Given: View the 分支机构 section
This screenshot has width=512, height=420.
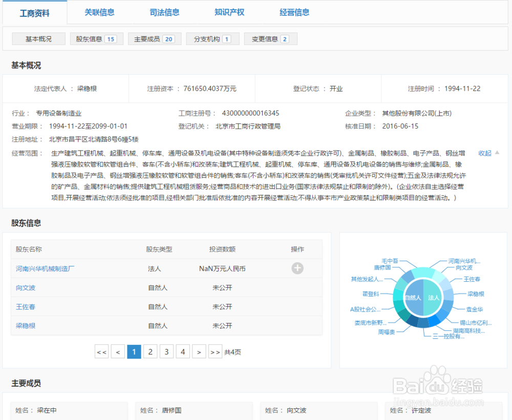Looking at the screenshot, I should pyautogui.click(x=212, y=38).
